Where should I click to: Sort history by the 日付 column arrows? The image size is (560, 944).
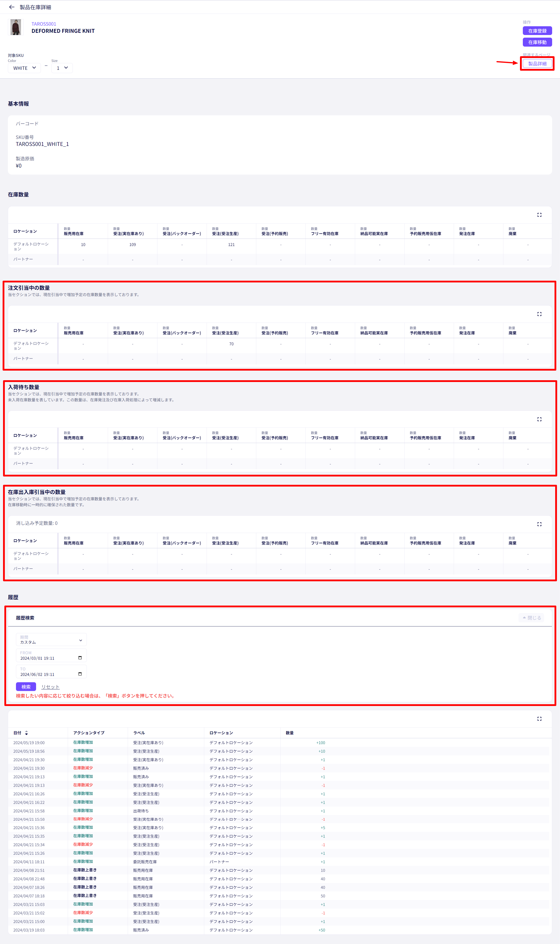[x=26, y=733]
